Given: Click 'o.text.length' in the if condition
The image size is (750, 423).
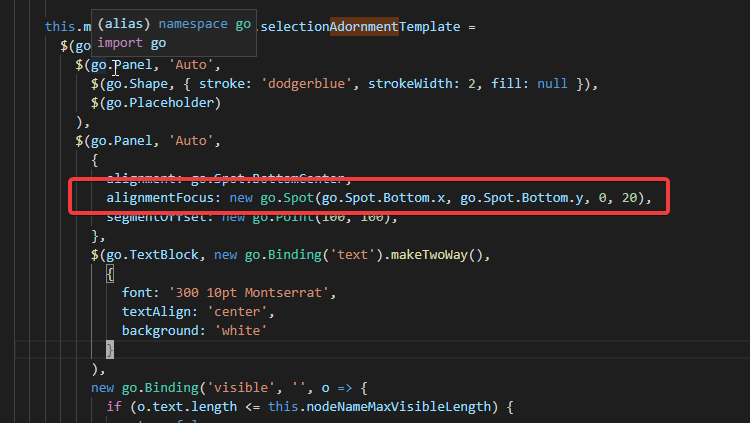Looking at the screenshot, I should (x=187, y=407).
